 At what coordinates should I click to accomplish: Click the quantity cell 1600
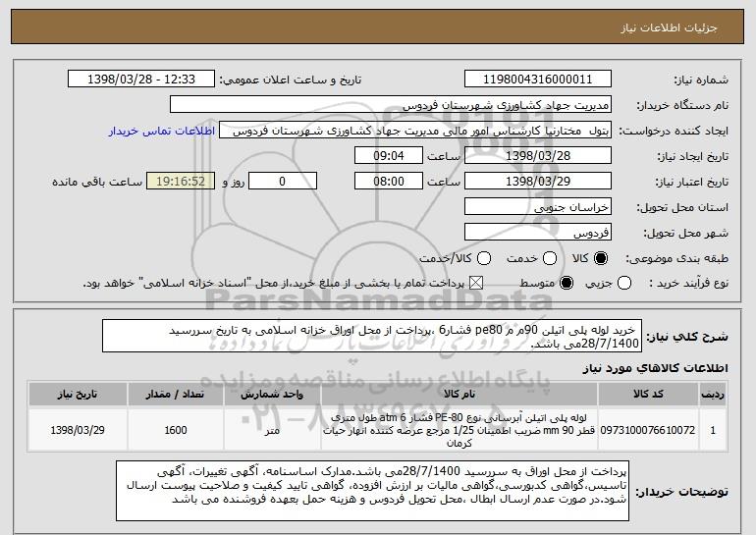pyautogui.click(x=176, y=430)
